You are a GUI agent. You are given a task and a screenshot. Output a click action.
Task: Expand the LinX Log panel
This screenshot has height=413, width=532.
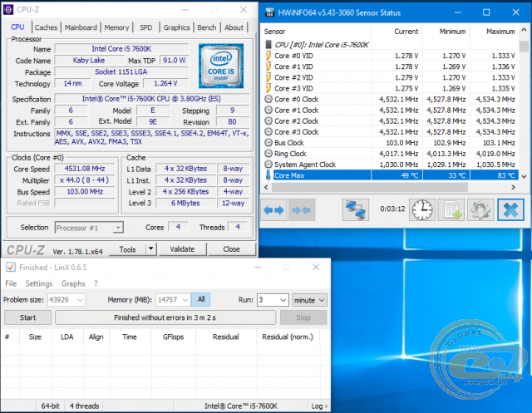[x=319, y=406]
